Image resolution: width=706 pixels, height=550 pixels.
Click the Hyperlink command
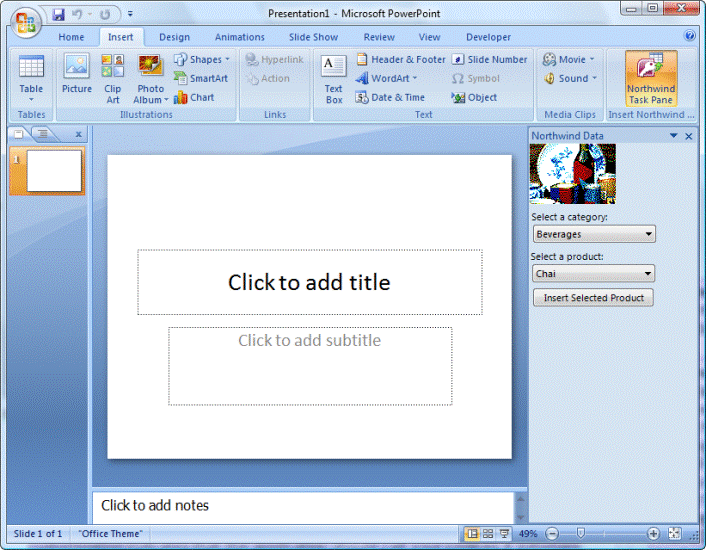tap(275, 59)
